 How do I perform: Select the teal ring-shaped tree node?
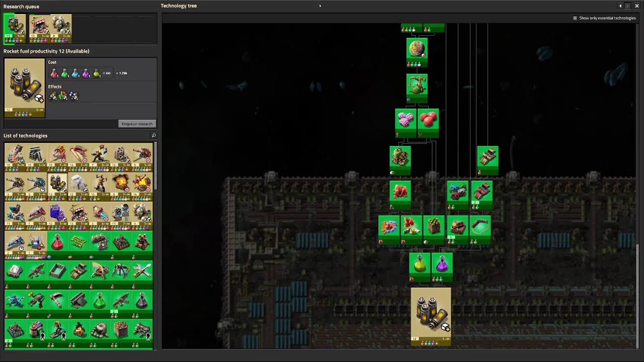[480, 230]
